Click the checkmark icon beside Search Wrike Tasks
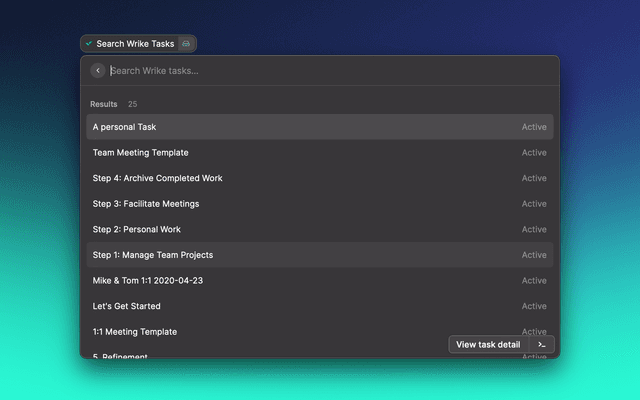 tap(89, 44)
